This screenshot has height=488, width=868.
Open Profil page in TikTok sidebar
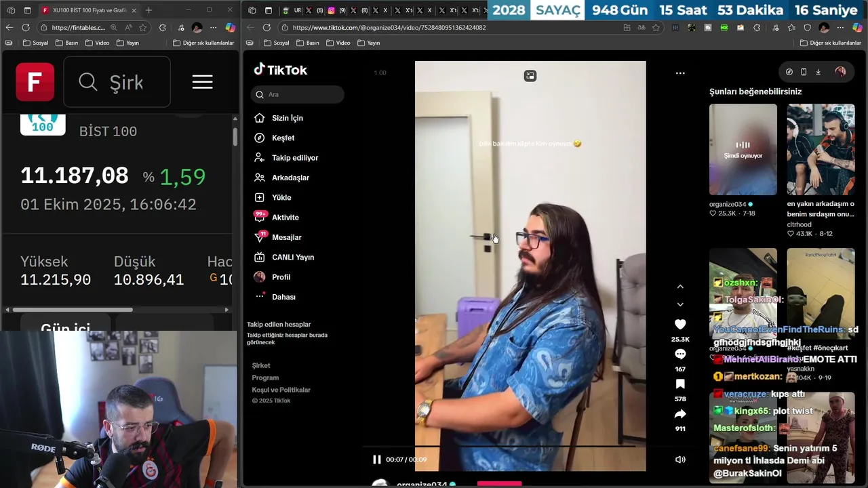click(272, 277)
